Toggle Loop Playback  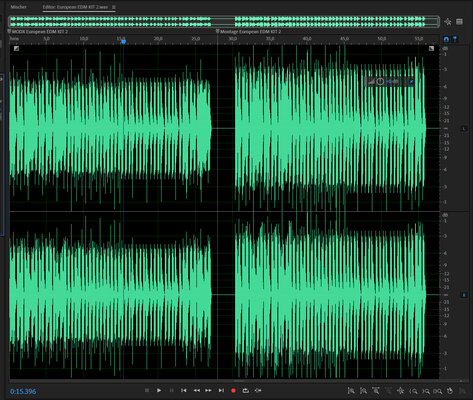pyautogui.click(x=246, y=390)
